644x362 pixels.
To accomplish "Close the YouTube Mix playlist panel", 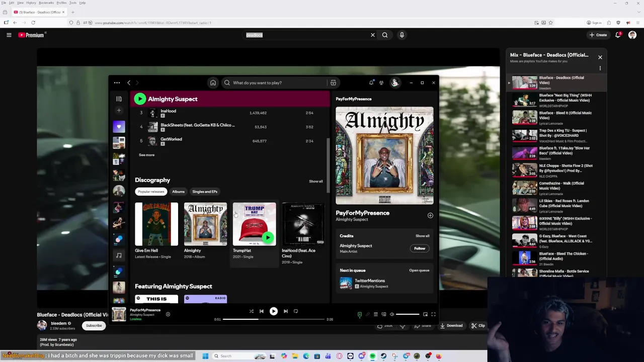I will (600, 57).
